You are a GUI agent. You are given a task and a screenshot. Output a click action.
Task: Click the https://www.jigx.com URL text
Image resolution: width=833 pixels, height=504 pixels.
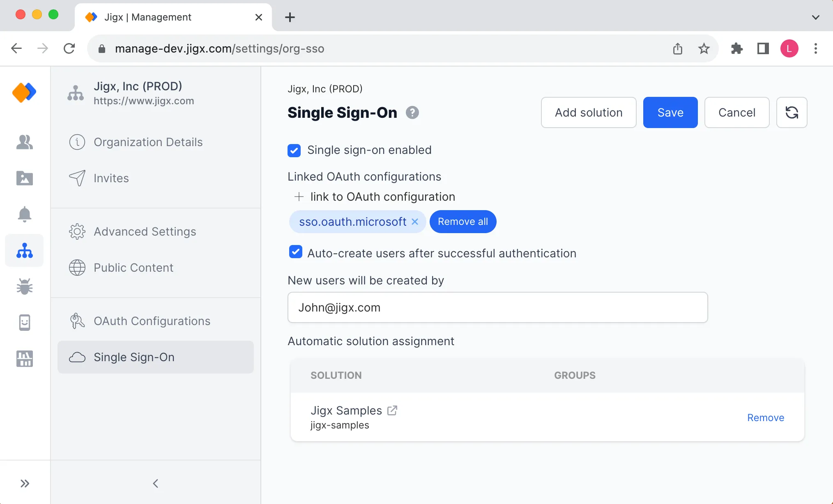144,101
